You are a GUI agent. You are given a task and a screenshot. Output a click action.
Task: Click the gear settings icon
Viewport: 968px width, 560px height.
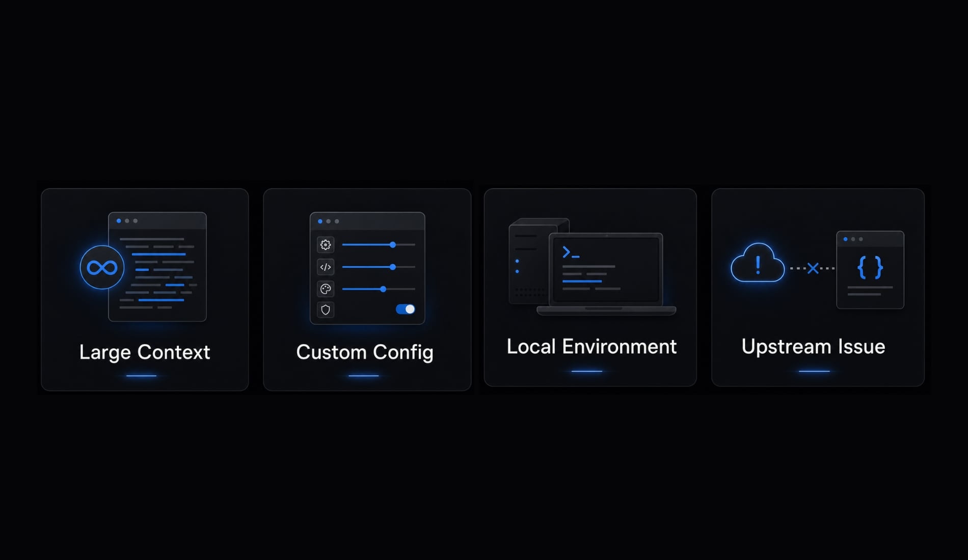click(326, 245)
